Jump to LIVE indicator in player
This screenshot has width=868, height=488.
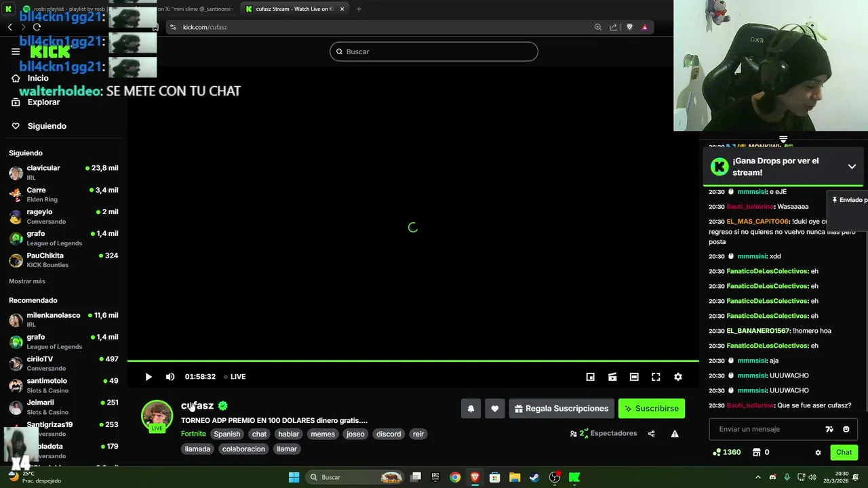235,377
